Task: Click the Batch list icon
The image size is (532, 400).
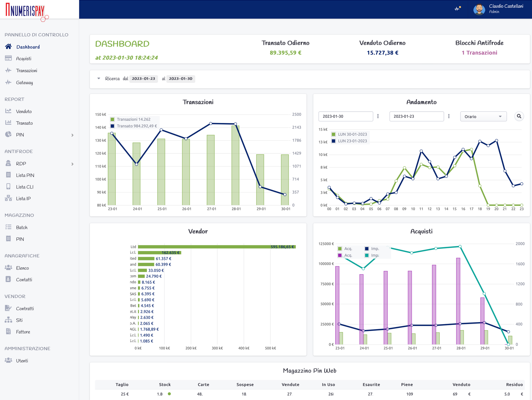Action: (x=8, y=227)
